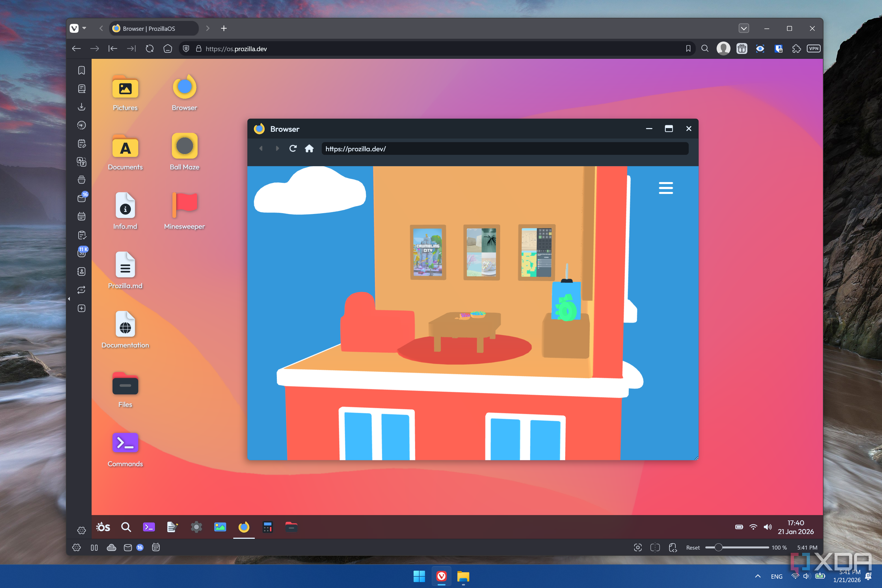The height and width of the screenshot is (588, 882).
Task: Open the Minesweeper desktop game
Action: tap(184, 206)
